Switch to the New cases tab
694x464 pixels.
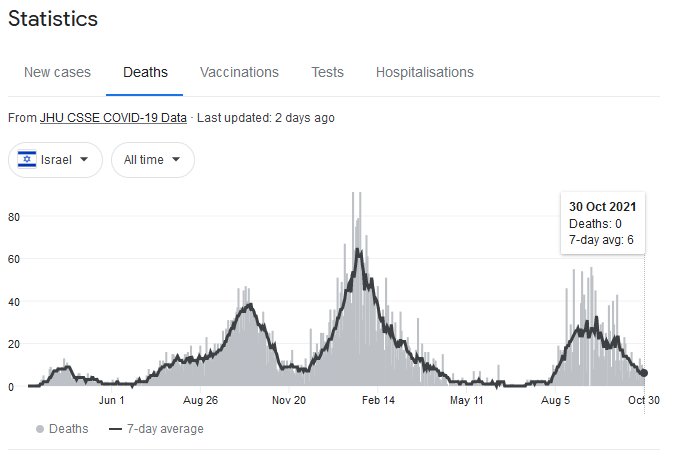[57, 72]
